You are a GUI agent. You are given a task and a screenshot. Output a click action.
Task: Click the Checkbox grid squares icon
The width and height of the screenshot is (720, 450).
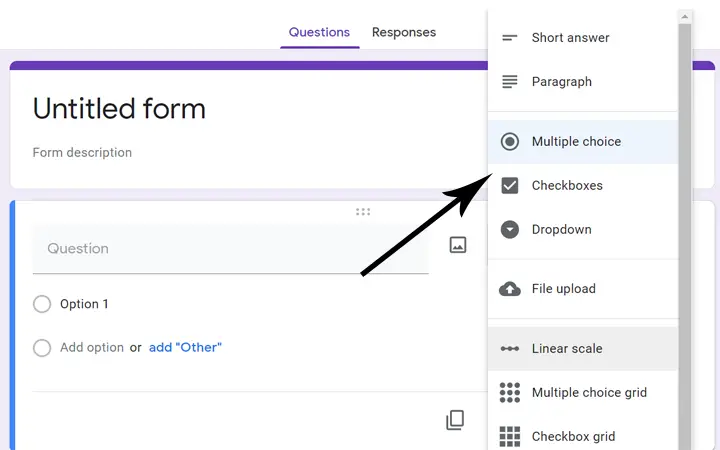(510, 436)
